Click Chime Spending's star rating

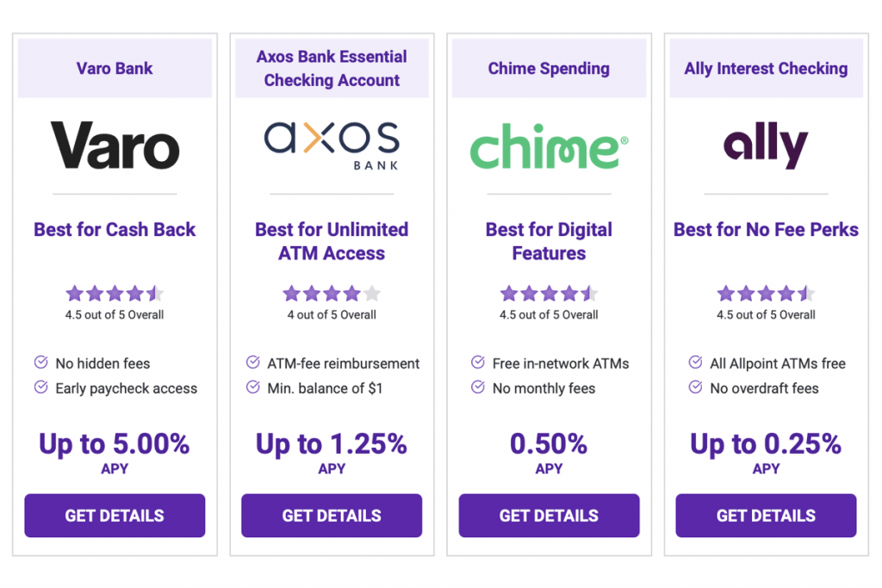pyautogui.click(x=549, y=294)
